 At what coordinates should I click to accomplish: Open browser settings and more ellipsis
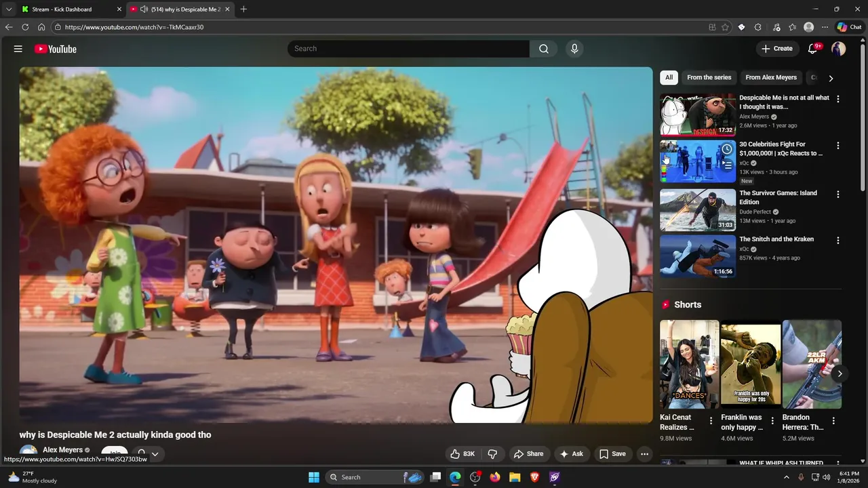[825, 27]
